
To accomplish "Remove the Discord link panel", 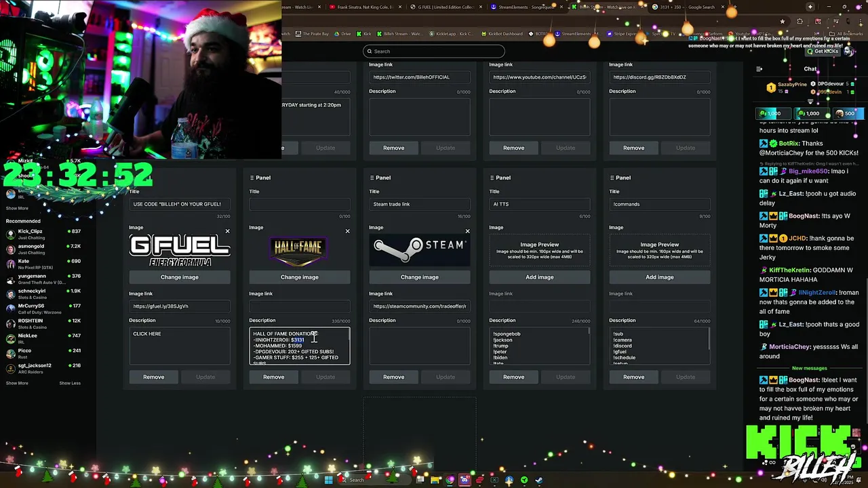I will tap(633, 148).
